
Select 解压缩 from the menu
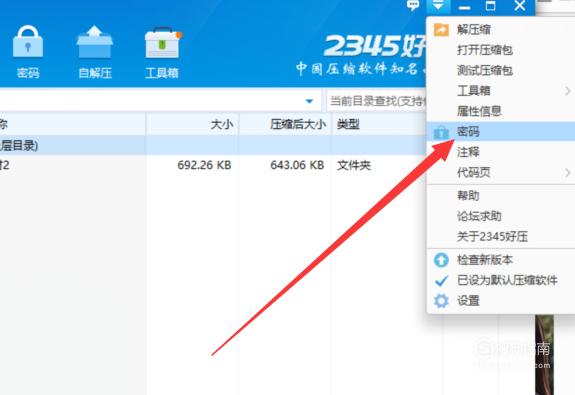click(473, 29)
